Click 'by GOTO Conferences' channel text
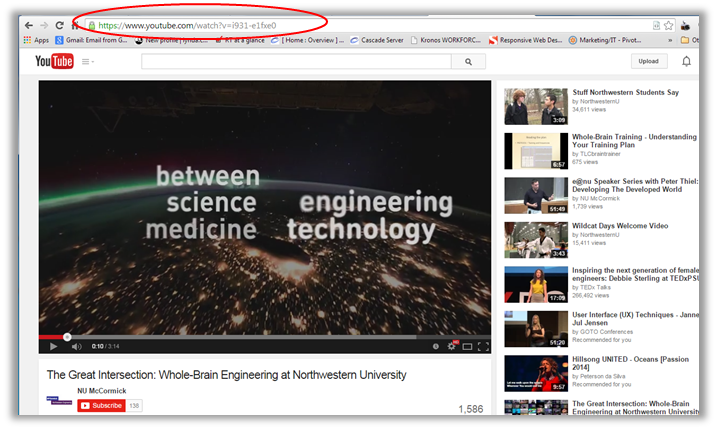This screenshot has height=430, width=717. coord(603,332)
